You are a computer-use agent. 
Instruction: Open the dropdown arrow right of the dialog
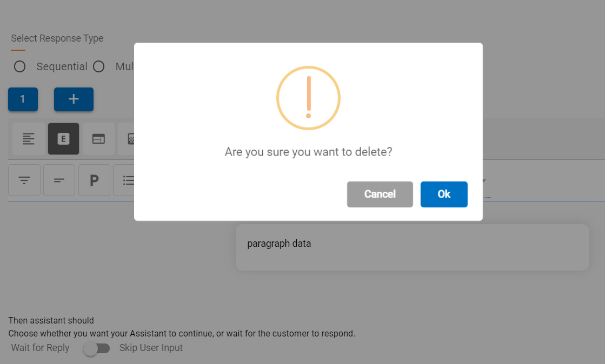pyautogui.click(x=483, y=181)
